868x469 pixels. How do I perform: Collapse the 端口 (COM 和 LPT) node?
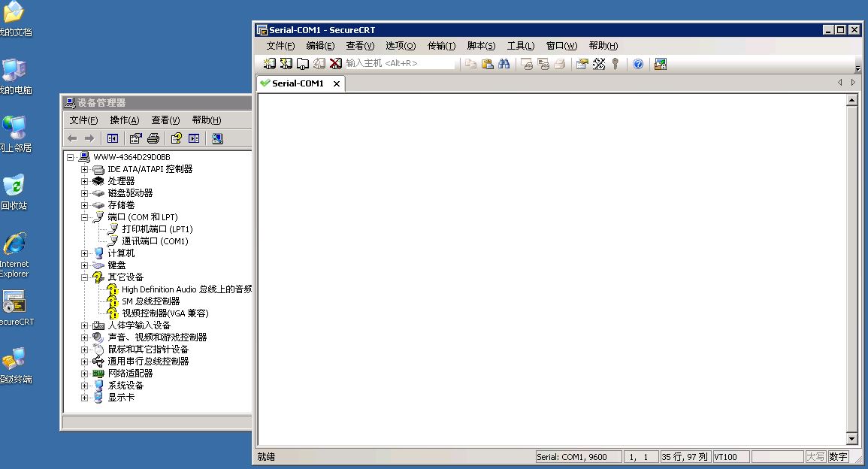[84, 217]
